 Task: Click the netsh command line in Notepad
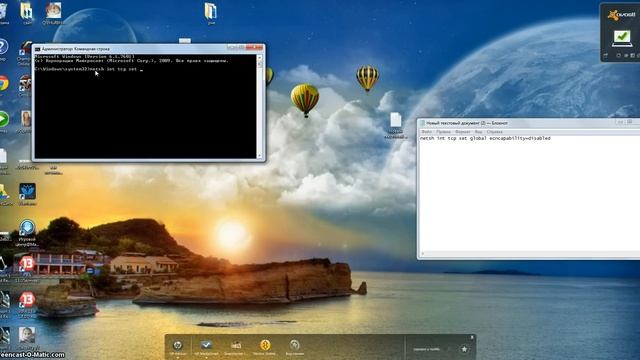485,138
